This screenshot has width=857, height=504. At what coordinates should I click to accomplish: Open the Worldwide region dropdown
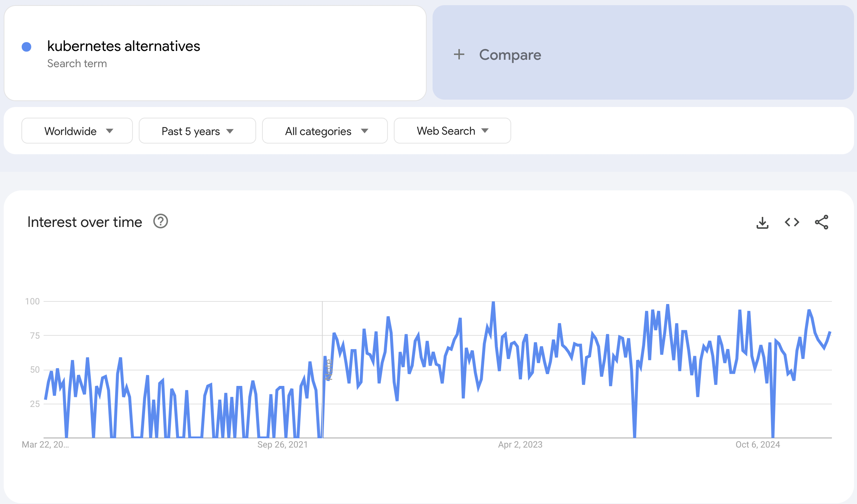(77, 131)
